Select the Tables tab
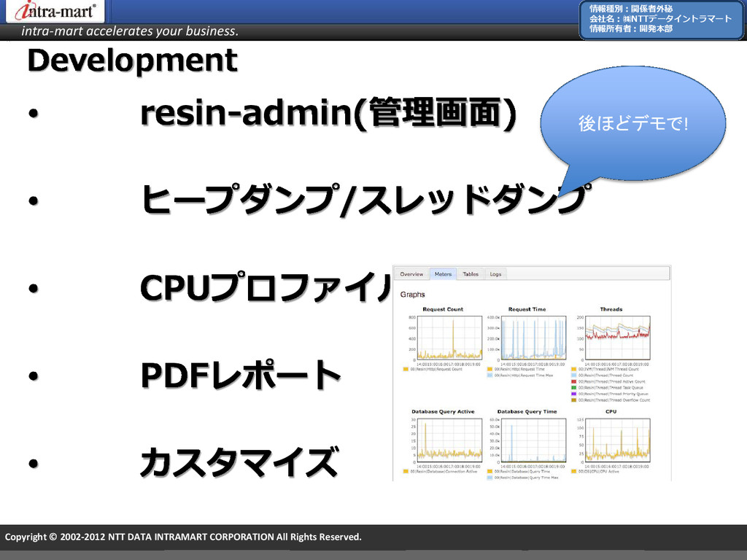747x560 pixels. pos(471,274)
